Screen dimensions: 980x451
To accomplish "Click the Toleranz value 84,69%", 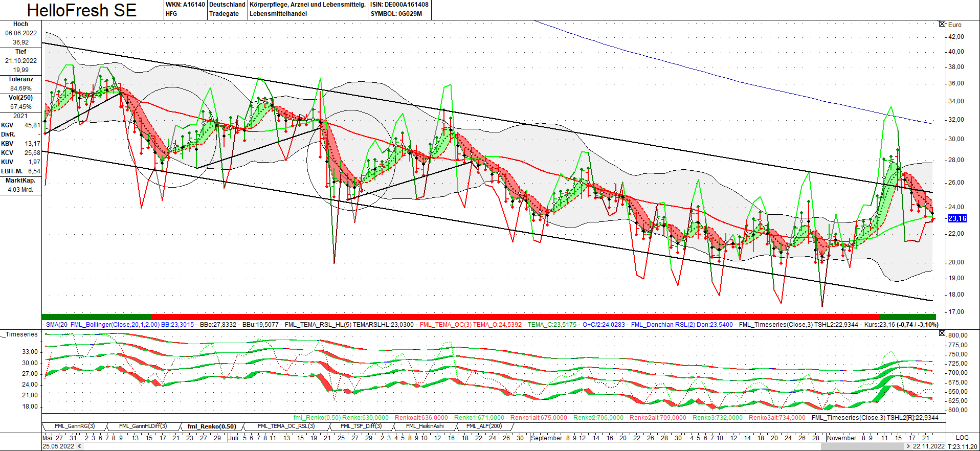I will click(21, 88).
